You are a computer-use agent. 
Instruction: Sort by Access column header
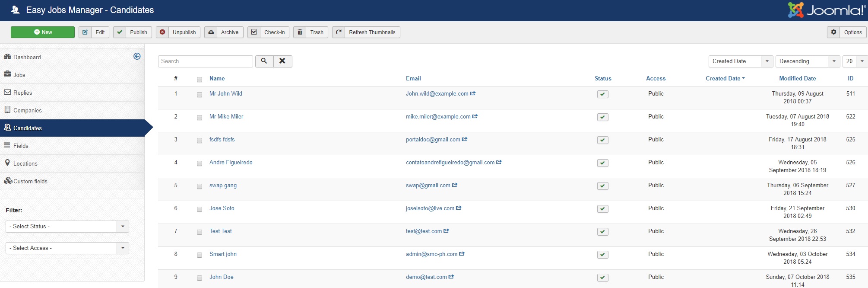[x=656, y=78]
